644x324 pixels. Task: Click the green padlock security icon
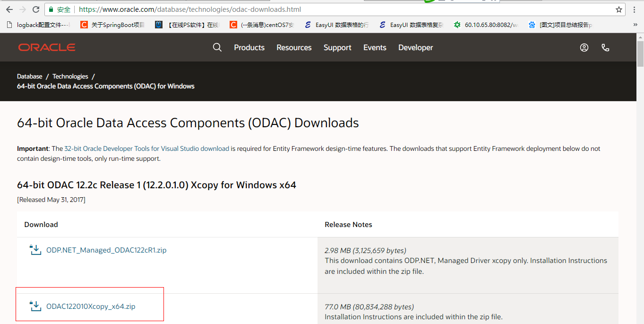(x=51, y=9)
